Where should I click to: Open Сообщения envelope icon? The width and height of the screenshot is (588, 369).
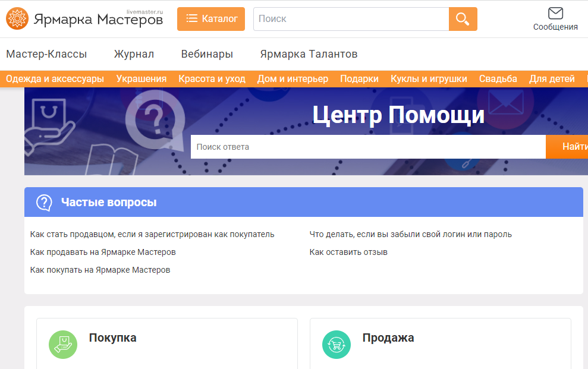555,14
